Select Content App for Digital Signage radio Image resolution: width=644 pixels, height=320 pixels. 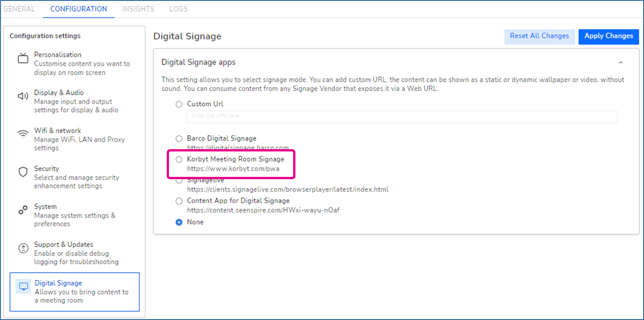coord(179,201)
